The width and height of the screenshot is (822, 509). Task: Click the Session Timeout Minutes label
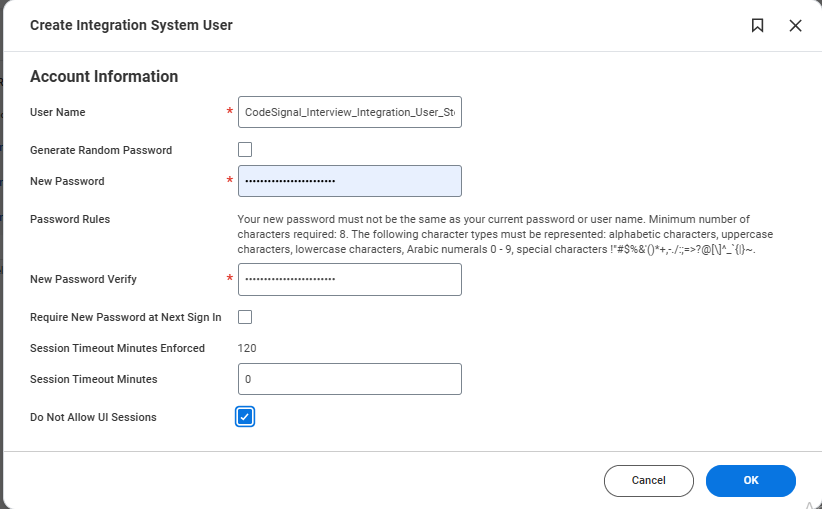coord(93,379)
